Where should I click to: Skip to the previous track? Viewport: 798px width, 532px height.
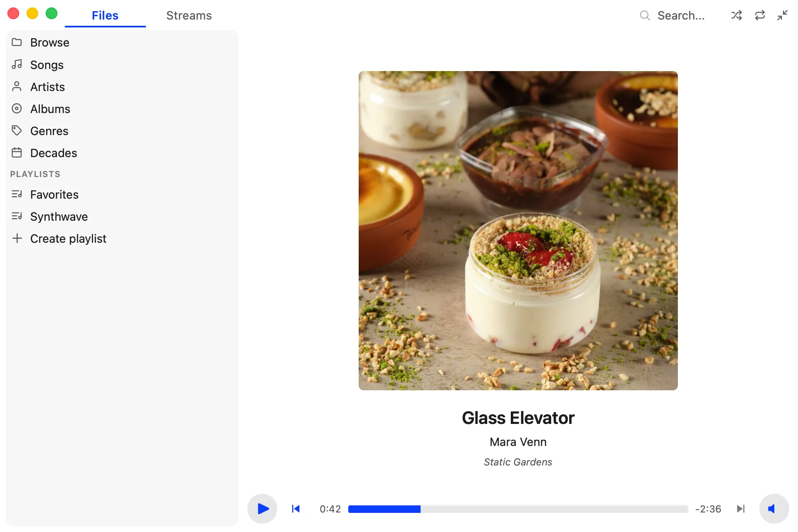[296, 509]
